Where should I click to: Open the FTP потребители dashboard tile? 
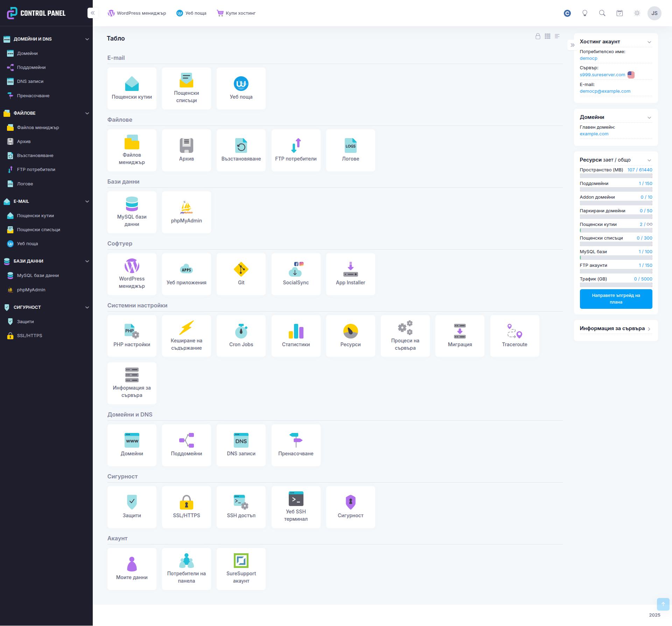pos(296,150)
